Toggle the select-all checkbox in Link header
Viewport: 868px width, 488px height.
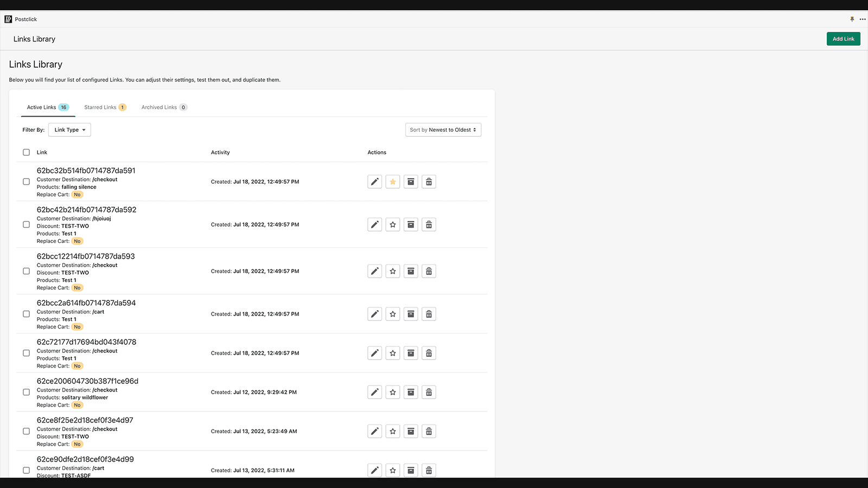pyautogui.click(x=26, y=152)
